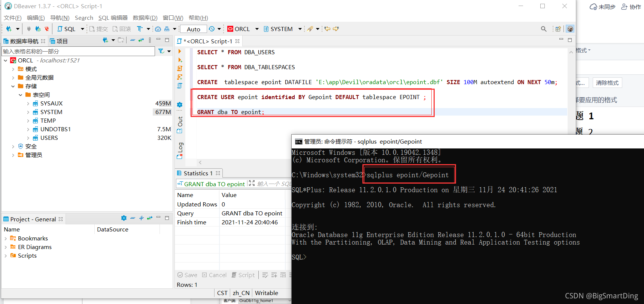Click the search magnifier icon in toolbar
The image size is (644, 304).
544,29
